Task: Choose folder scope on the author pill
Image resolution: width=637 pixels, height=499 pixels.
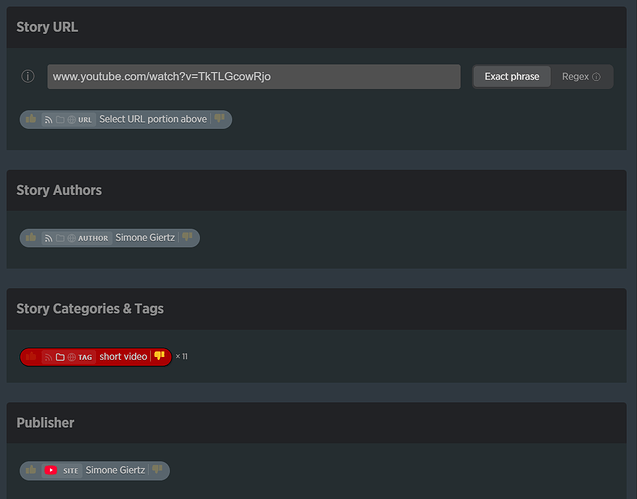Action: click(x=60, y=238)
